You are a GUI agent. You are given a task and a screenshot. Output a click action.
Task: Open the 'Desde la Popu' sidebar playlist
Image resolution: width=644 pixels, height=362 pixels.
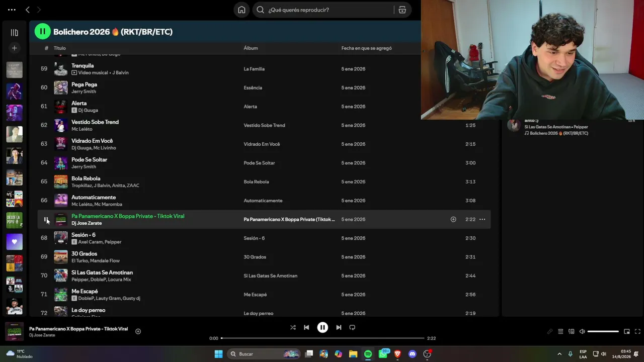point(14,220)
